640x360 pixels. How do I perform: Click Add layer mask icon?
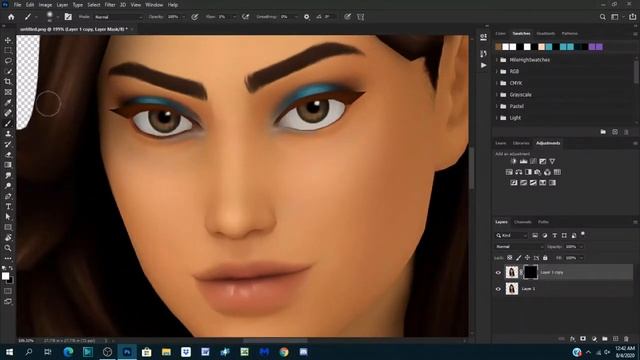(x=583, y=339)
